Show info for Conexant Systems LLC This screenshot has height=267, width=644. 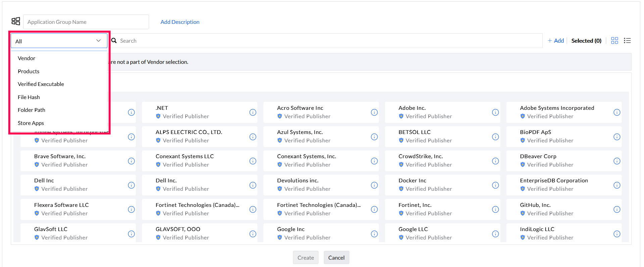[253, 161]
